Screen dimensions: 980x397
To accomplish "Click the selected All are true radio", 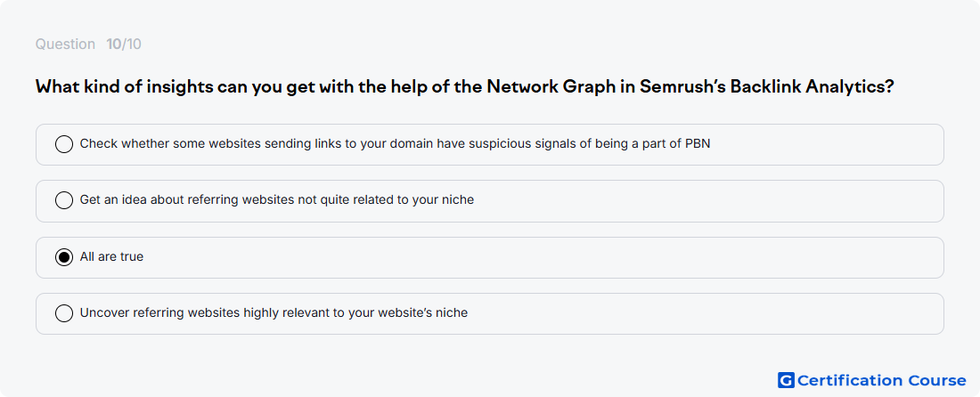I will [64, 256].
